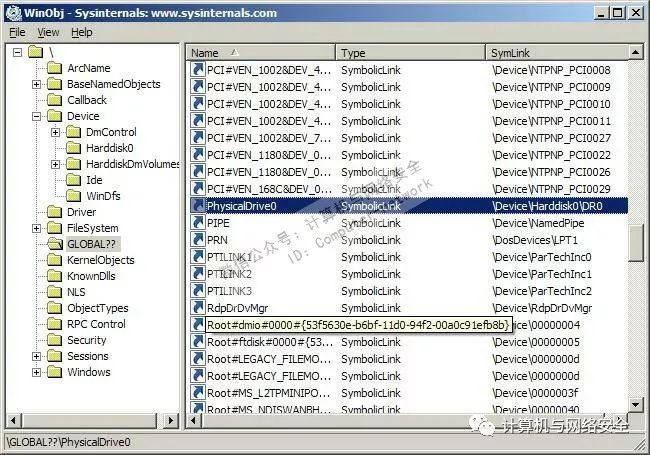Expand the FileSystem tree node
Screen dimensions: 650x455
tap(36, 228)
